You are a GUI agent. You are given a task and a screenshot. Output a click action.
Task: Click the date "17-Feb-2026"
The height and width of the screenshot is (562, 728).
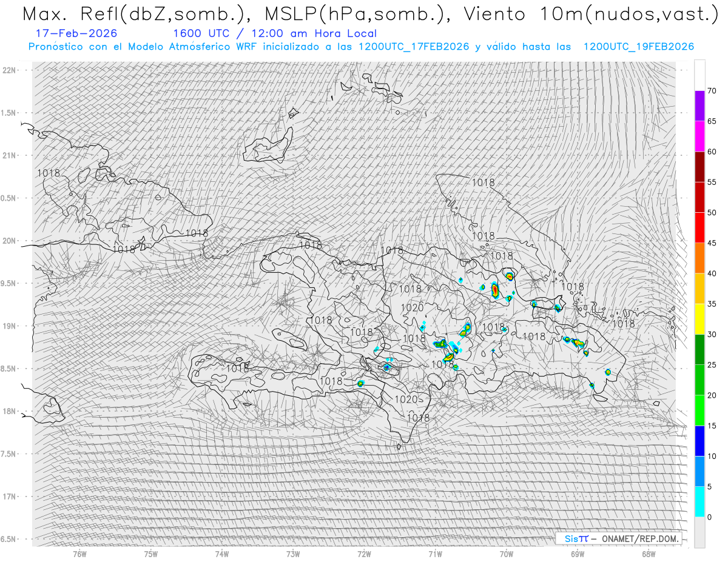[x=76, y=33]
